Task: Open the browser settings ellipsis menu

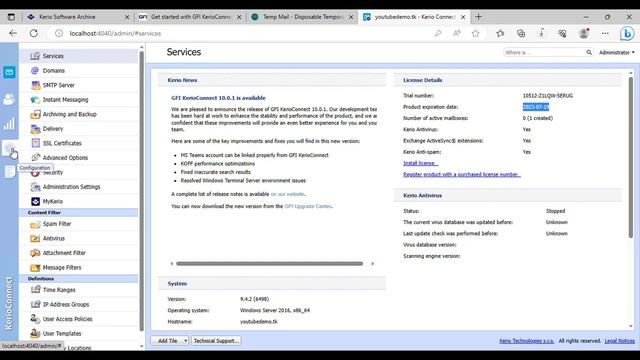Action: click(x=605, y=33)
